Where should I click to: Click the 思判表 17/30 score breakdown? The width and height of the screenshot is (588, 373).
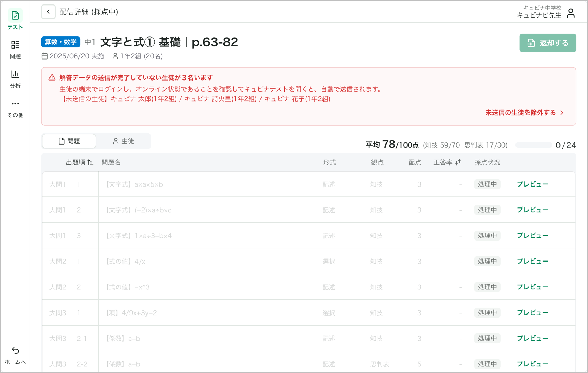click(486, 145)
